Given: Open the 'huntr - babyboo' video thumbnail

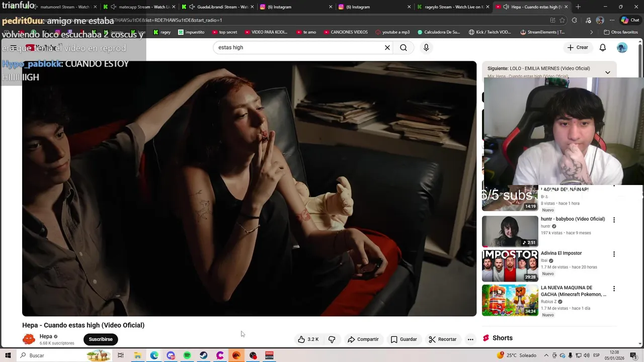Looking at the screenshot, I should [510, 231].
